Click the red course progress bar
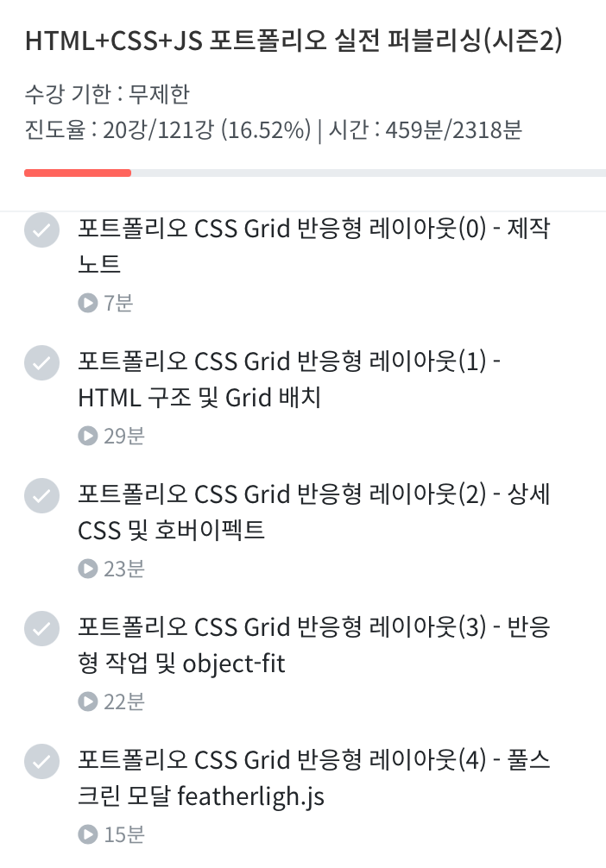Image resolution: width=606 pixels, height=868 pixels. (x=78, y=173)
